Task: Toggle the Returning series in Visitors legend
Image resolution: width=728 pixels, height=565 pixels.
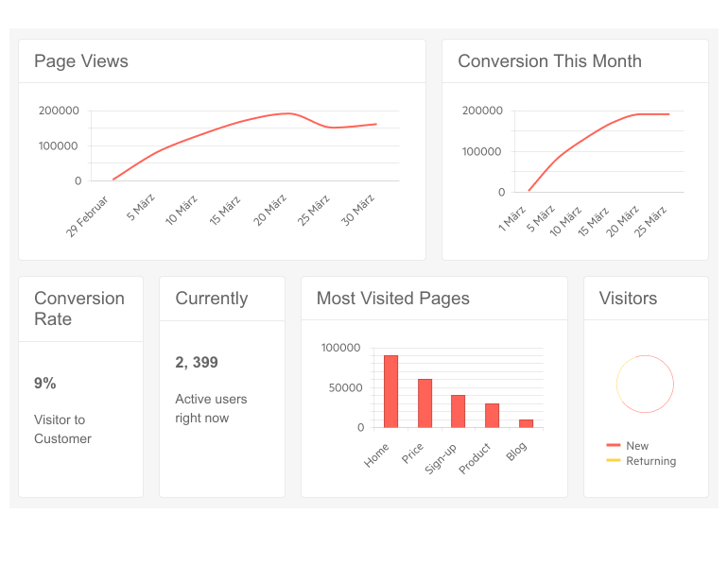Action: click(x=650, y=461)
